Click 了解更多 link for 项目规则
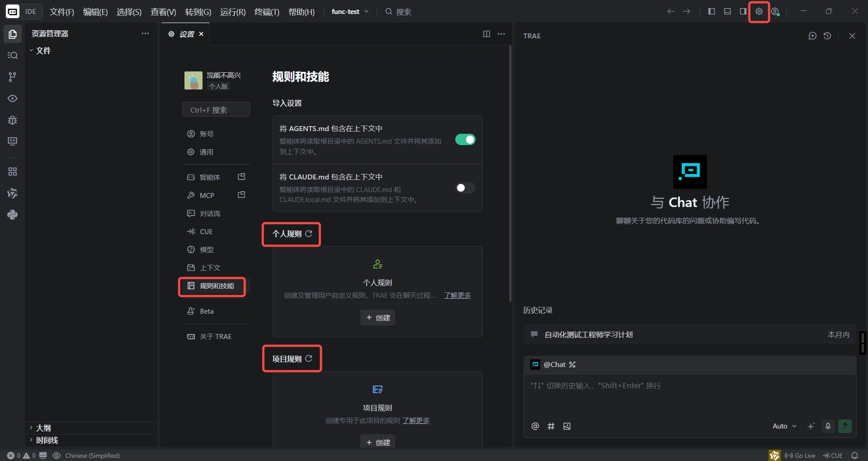Viewport: 868px width, 461px height. coord(416,421)
